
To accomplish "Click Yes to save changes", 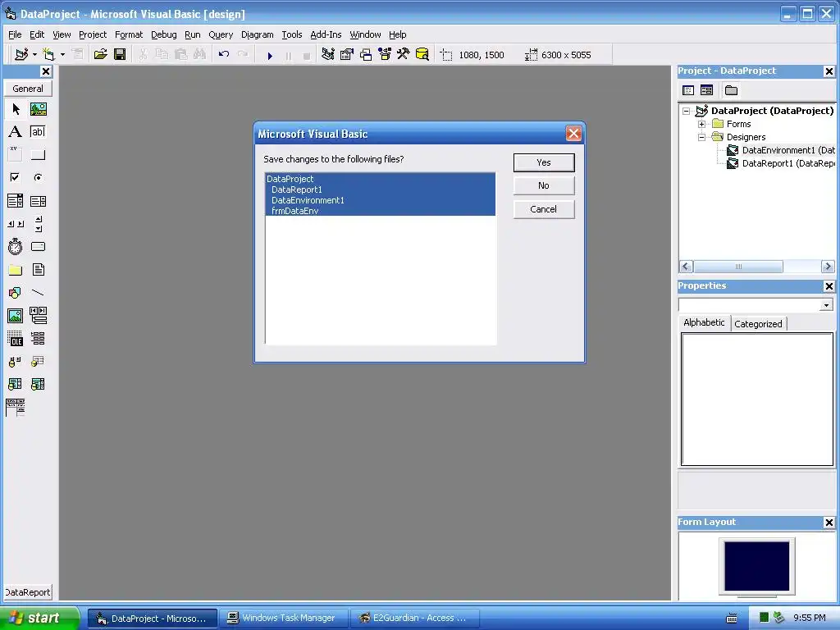I will [x=544, y=163].
